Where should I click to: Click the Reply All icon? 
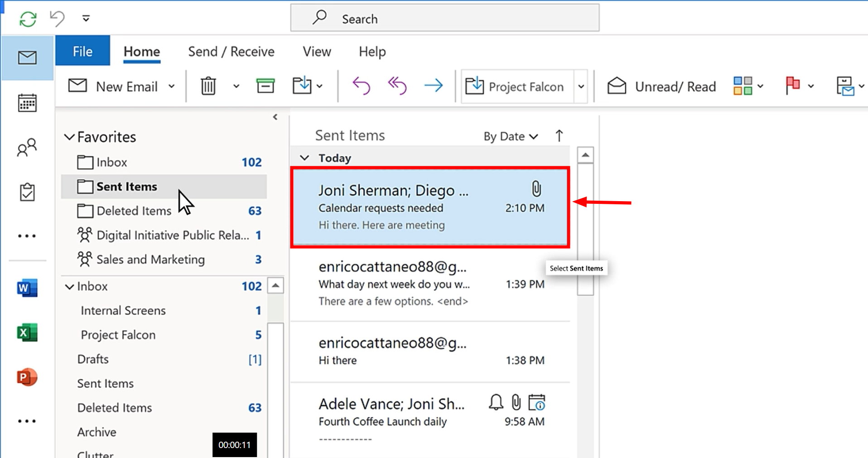(397, 86)
